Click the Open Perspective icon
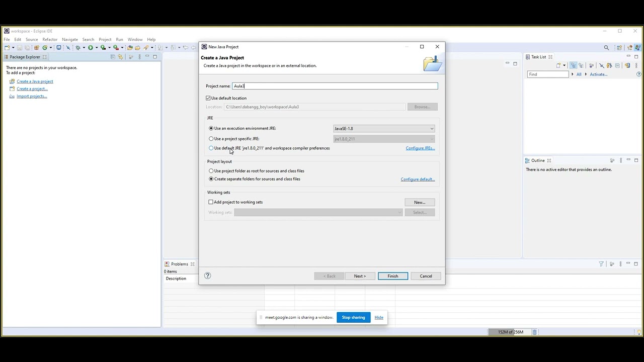Image resolution: width=644 pixels, height=362 pixels. coord(619,48)
